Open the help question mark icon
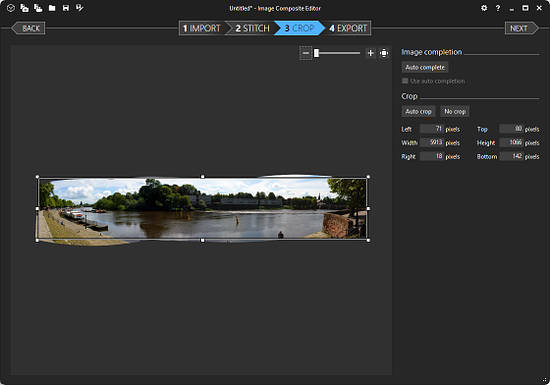 coord(498,8)
